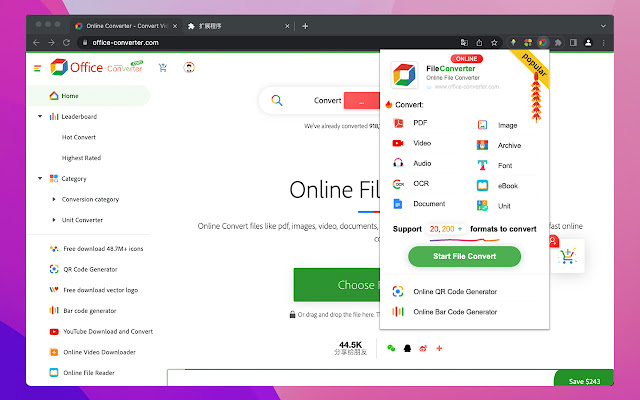Screen dimensions: 640x400
Task: Close the Online Converter tab
Action: 175,26
